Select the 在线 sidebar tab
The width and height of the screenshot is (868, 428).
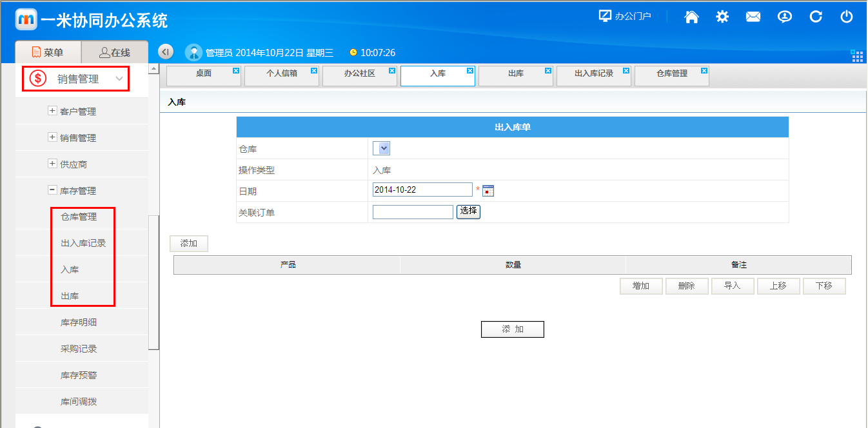(115, 52)
